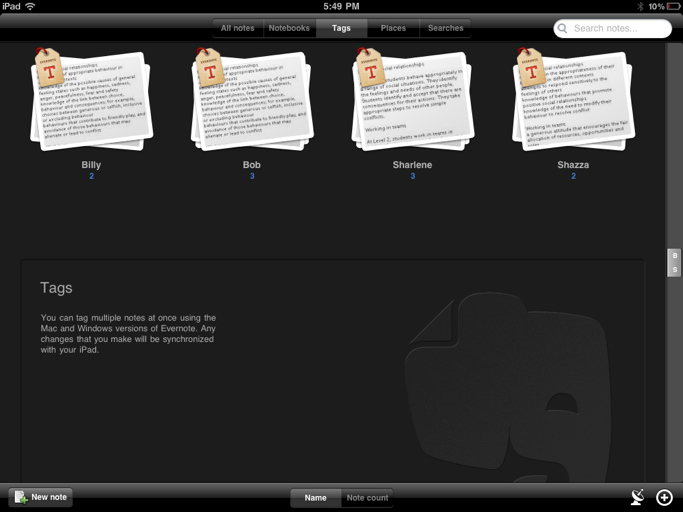The image size is (683, 512).
Task: Open the Shazza tag note stack
Action: click(573, 99)
